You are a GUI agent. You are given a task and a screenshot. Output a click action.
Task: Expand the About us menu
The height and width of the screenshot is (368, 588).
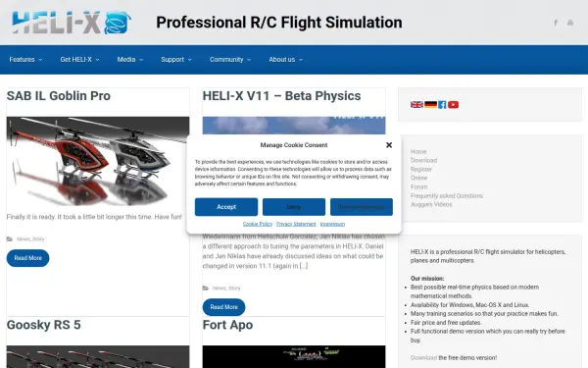pyautogui.click(x=286, y=59)
